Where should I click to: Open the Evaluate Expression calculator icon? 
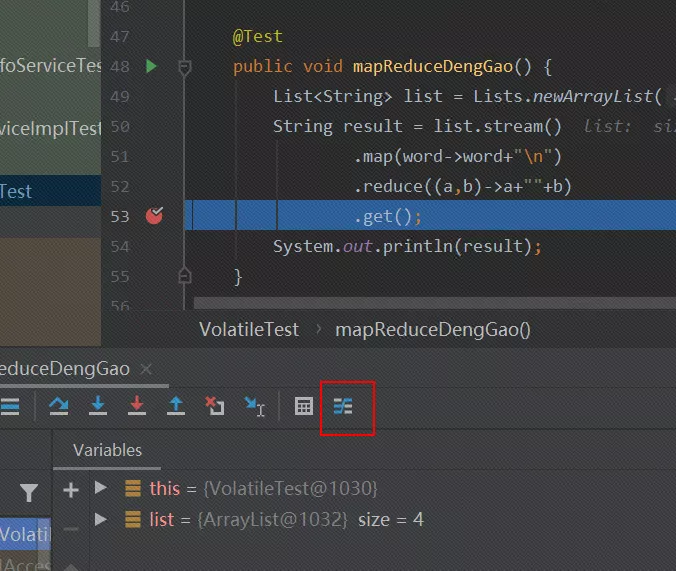pyautogui.click(x=304, y=406)
